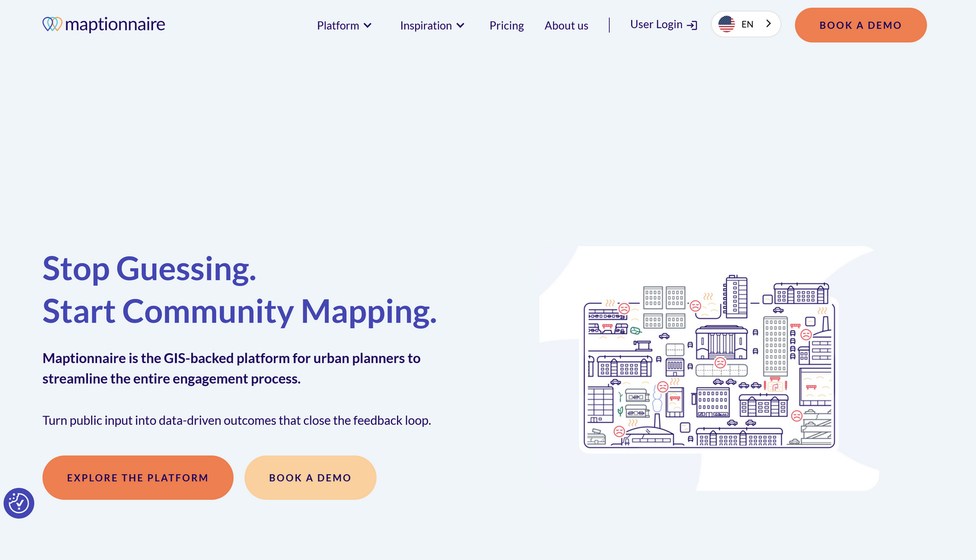
Task: Open the cookie preferences icon
Action: click(19, 503)
